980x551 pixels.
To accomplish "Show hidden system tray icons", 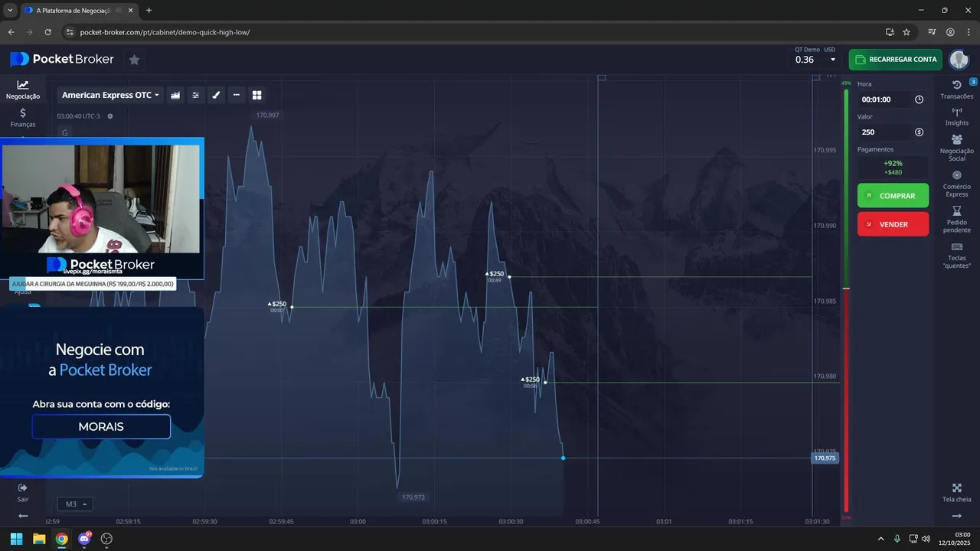I will point(880,539).
